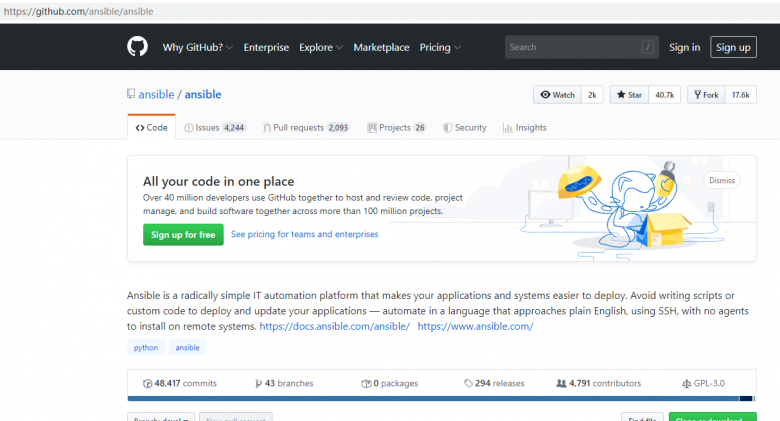
Task: Click the browser address bar URL
Action: [79, 11]
